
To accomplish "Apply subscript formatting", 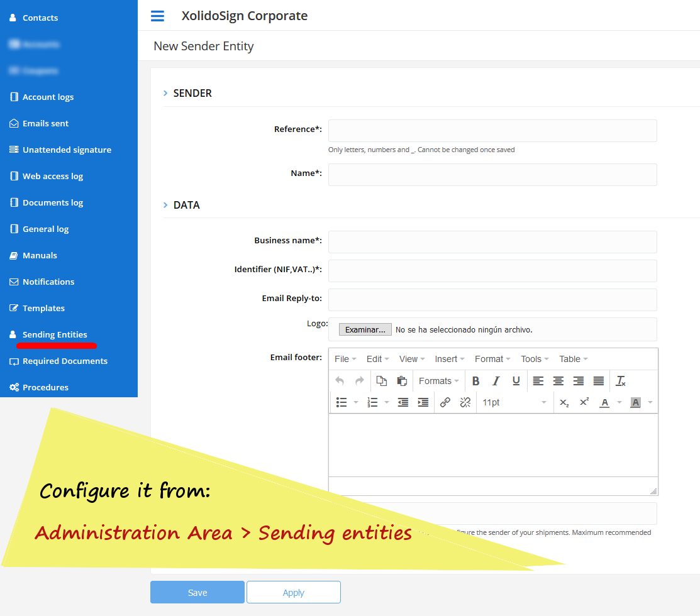I will coord(564,402).
